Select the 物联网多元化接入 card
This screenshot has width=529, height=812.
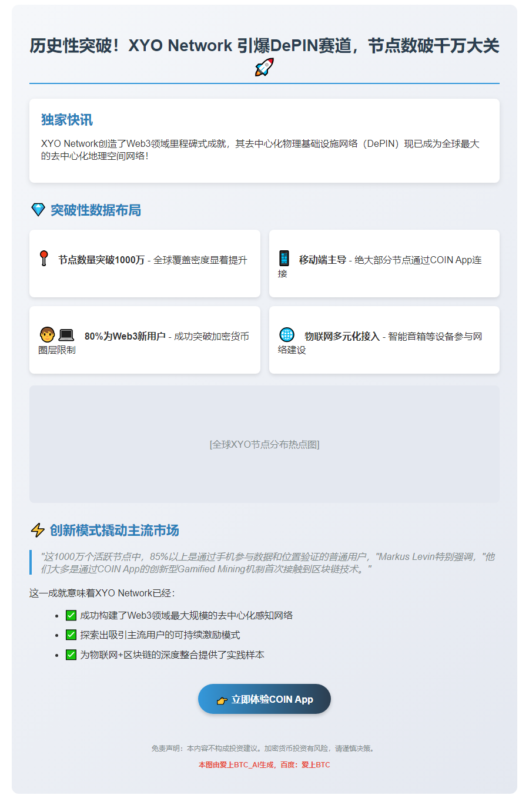tap(384, 340)
